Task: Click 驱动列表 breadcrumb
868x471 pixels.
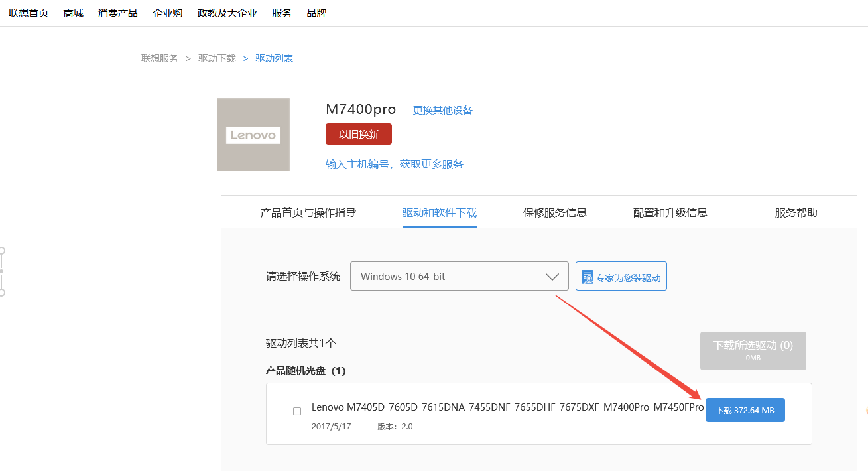Action: coord(275,58)
